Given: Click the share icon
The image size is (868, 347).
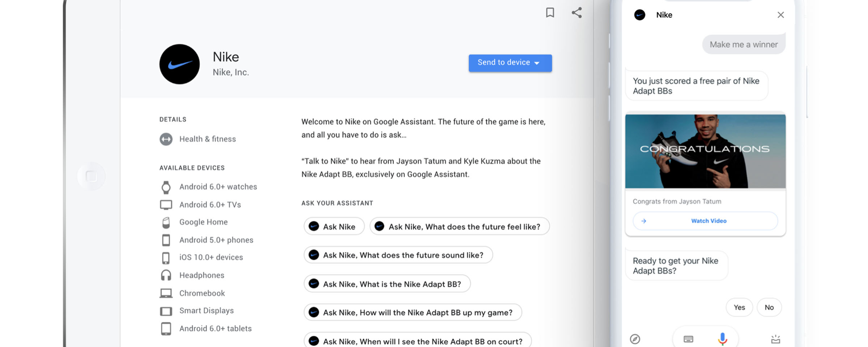Looking at the screenshot, I should click(x=576, y=13).
